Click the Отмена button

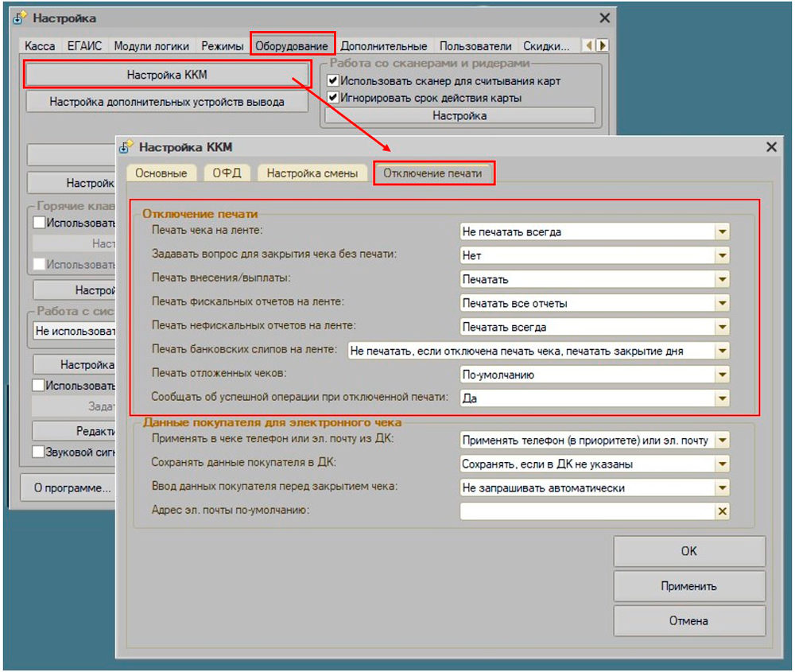point(689,621)
